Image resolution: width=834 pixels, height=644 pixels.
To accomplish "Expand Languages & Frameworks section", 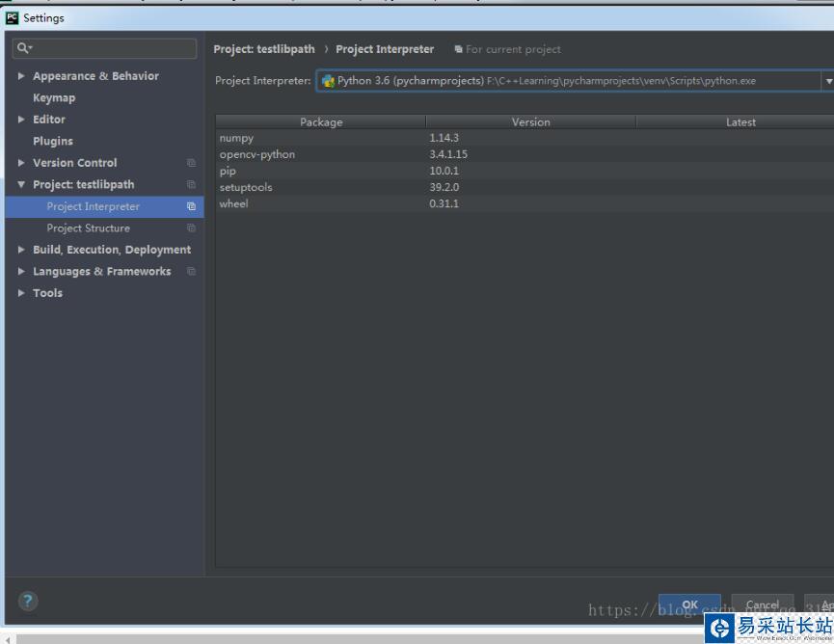I will click(x=21, y=271).
